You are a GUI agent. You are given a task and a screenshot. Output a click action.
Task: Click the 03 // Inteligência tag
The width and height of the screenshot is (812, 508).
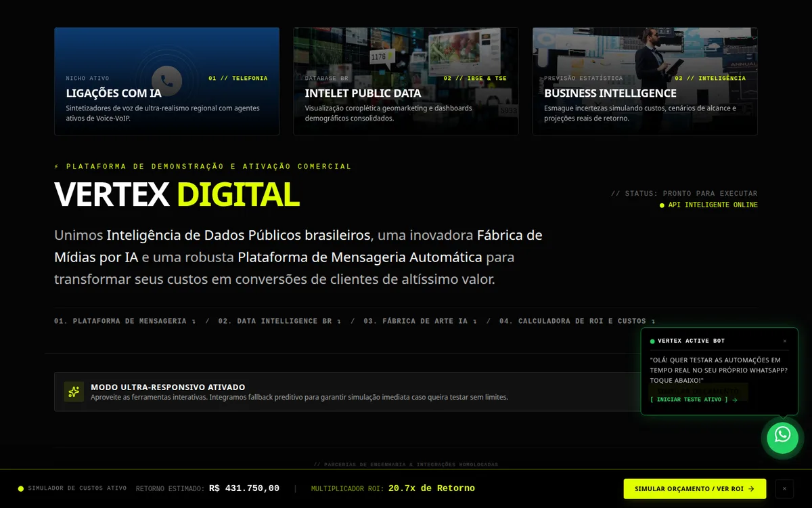tap(710, 79)
